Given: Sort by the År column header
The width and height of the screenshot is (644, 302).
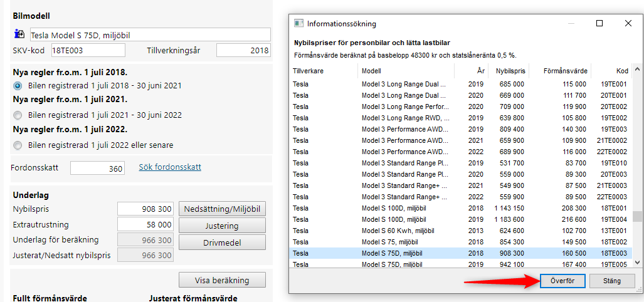Looking at the screenshot, I should (471, 71).
